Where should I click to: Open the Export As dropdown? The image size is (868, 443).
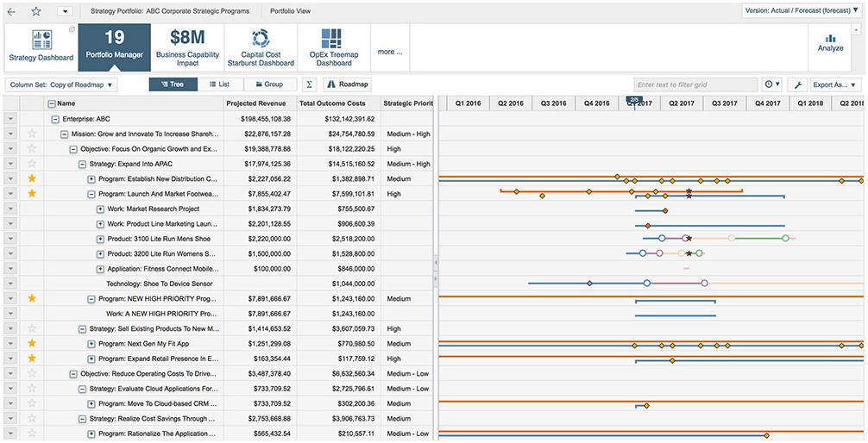[836, 85]
